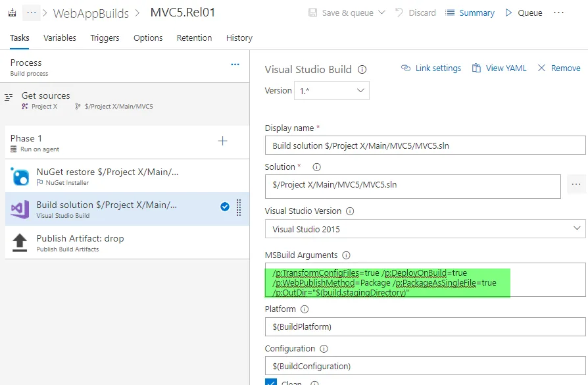
Task: Browse for solution with ellipsis button
Action: click(x=576, y=184)
